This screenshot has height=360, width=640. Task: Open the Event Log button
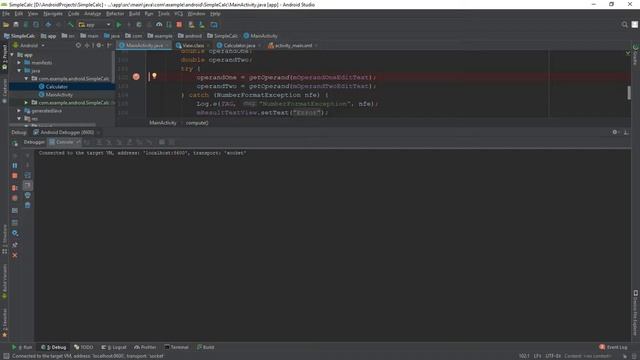613,347
